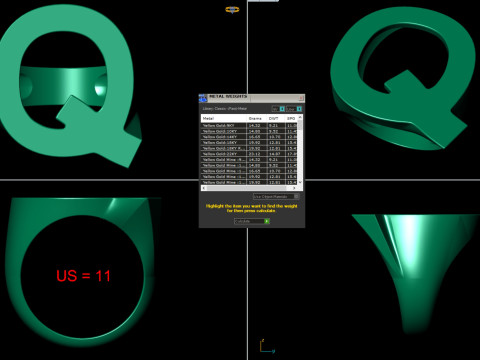Select the Yellow Gold 9KY row
This screenshot has width=480, height=360.
tap(249, 125)
